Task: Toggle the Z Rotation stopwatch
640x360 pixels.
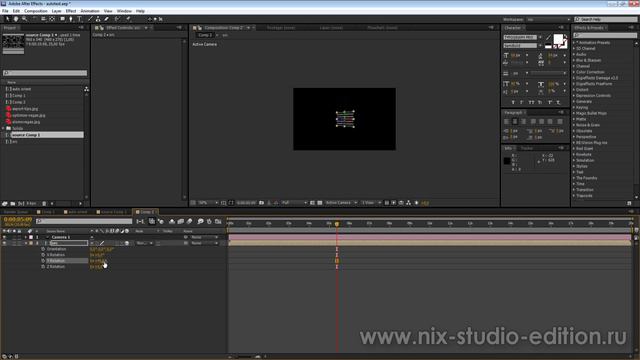Action: (x=43, y=267)
